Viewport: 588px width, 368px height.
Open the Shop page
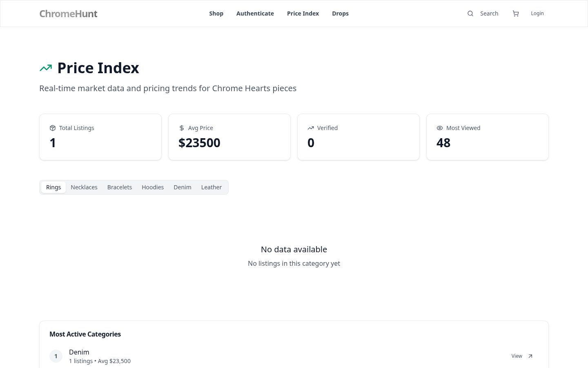pos(216,13)
